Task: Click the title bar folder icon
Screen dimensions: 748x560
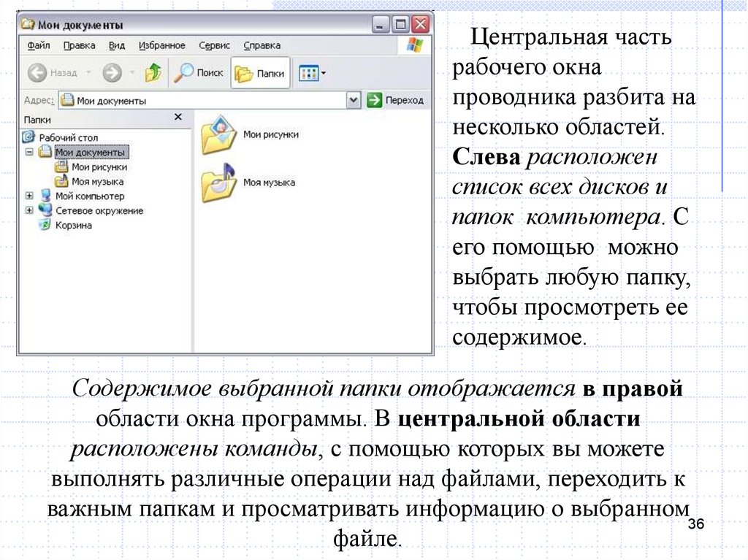Action: (28, 24)
